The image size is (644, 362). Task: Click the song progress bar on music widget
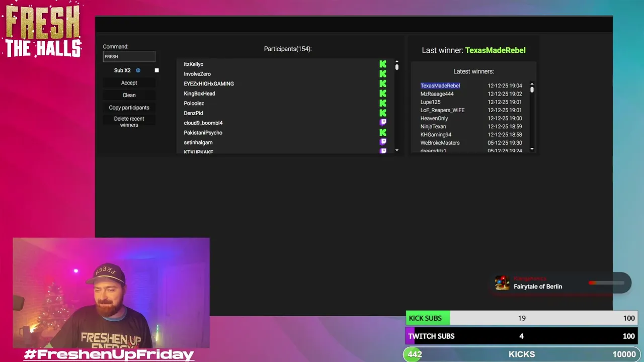pos(607,283)
